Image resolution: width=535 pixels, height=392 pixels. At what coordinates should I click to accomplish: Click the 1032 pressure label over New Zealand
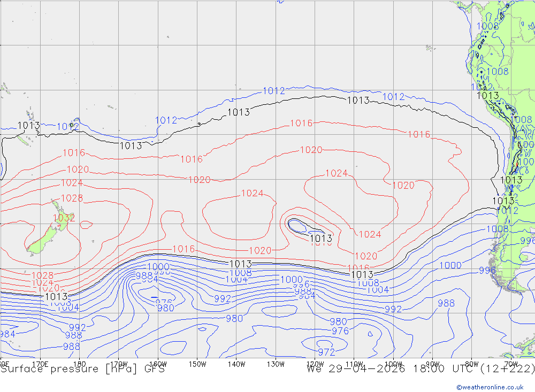point(64,218)
